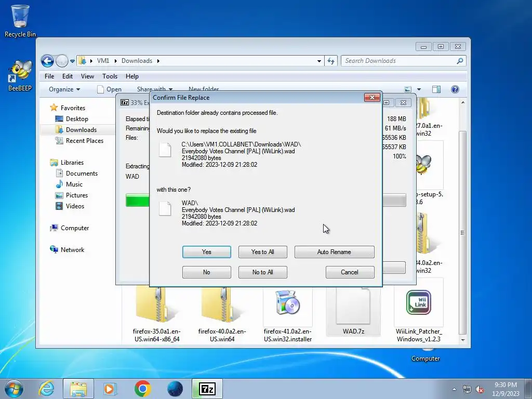Click Open in Explorer toolbar

click(x=109, y=89)
